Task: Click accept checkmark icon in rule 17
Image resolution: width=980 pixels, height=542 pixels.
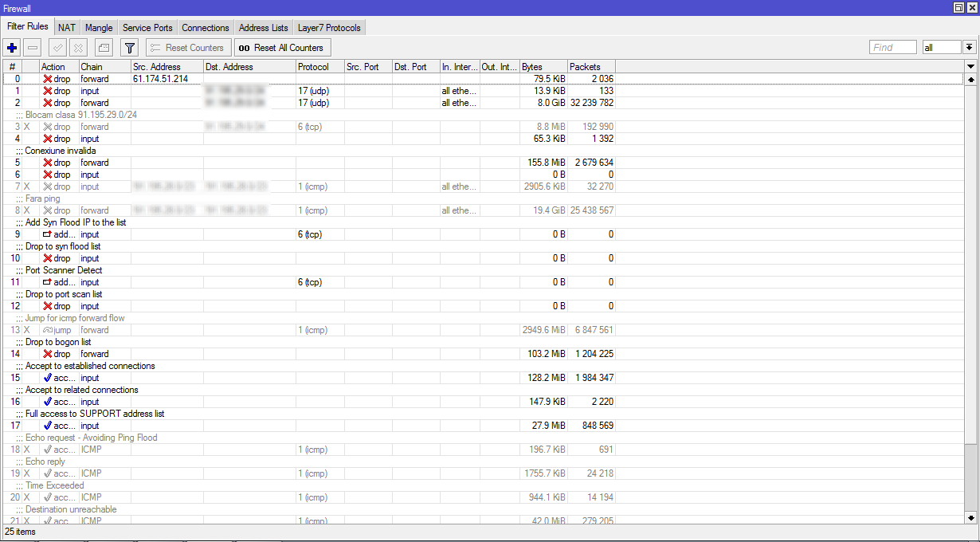Action: coord(47,426)
